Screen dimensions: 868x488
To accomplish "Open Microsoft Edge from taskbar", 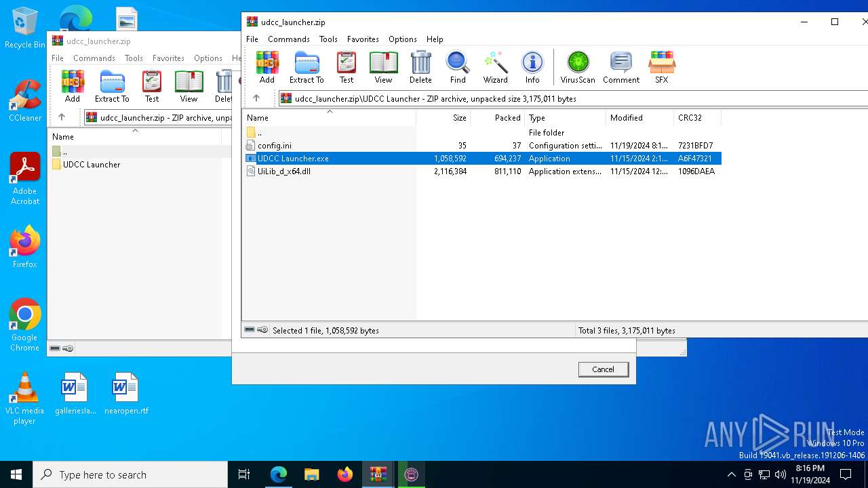I will tap(279, 474).
